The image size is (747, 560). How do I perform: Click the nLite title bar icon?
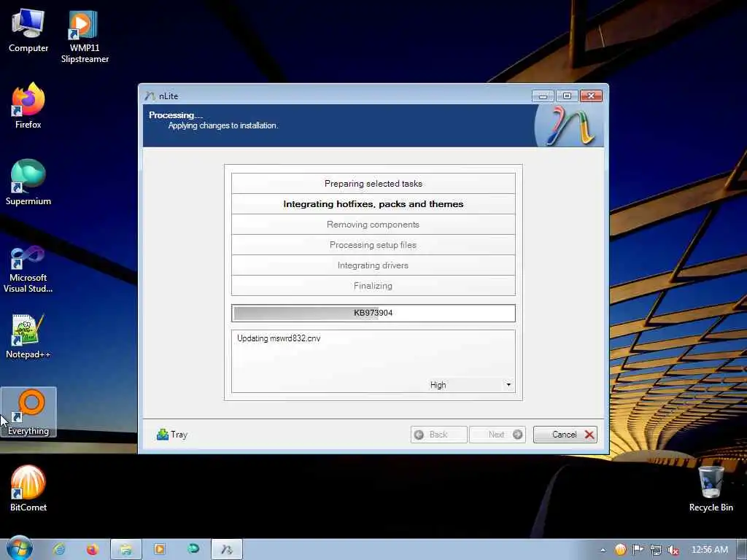150,96
